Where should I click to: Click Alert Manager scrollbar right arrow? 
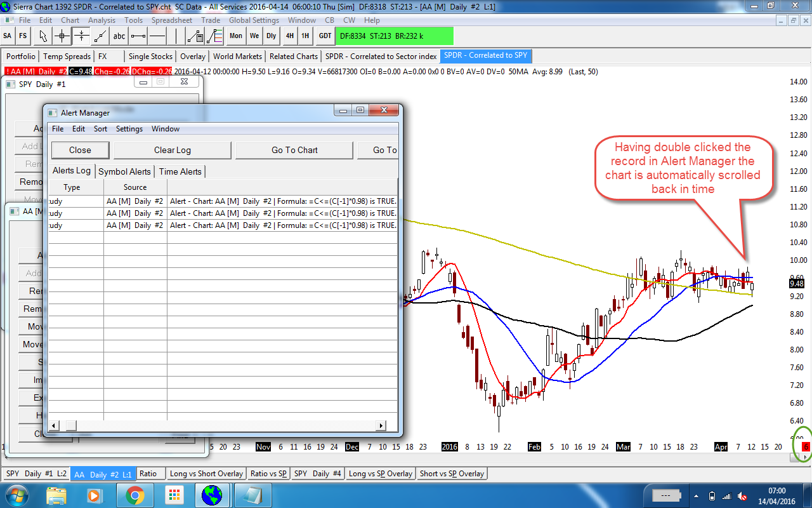pyautogui.click(x=381, y=425)
